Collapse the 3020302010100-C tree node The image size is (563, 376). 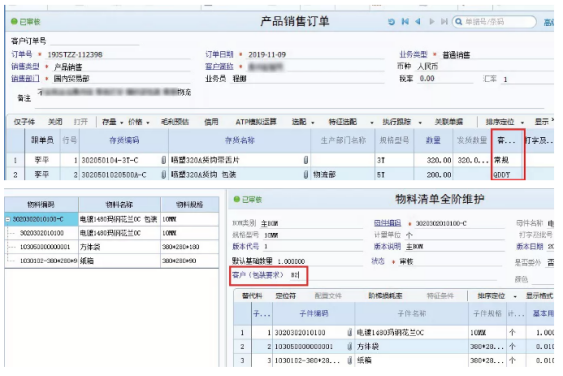[8, 219]
